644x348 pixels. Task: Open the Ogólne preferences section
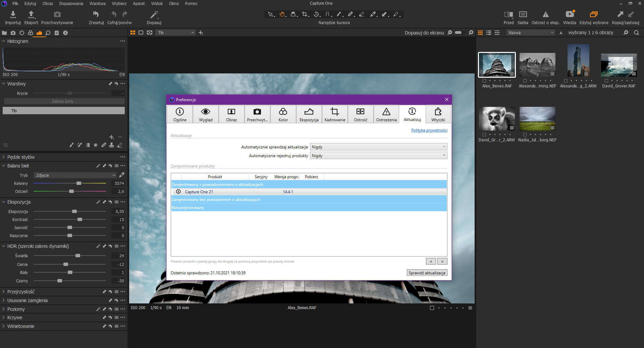(x=180, y=115)
